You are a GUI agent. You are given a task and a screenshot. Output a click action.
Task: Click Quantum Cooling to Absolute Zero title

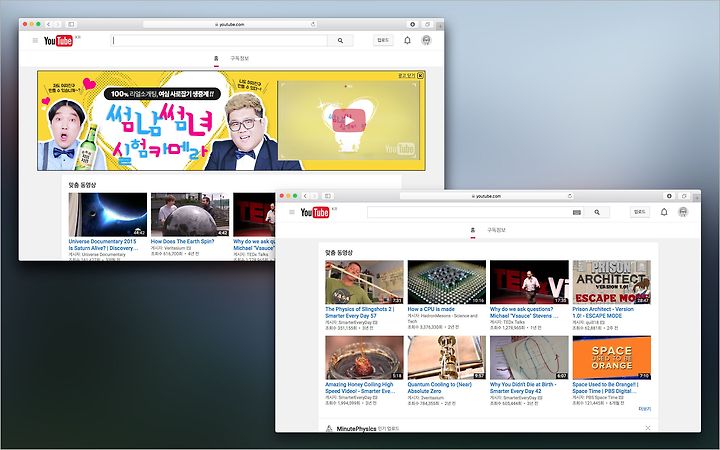tap(439, 388)
